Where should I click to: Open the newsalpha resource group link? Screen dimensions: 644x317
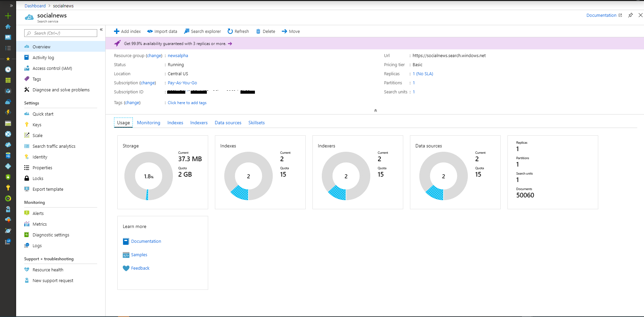178,55
